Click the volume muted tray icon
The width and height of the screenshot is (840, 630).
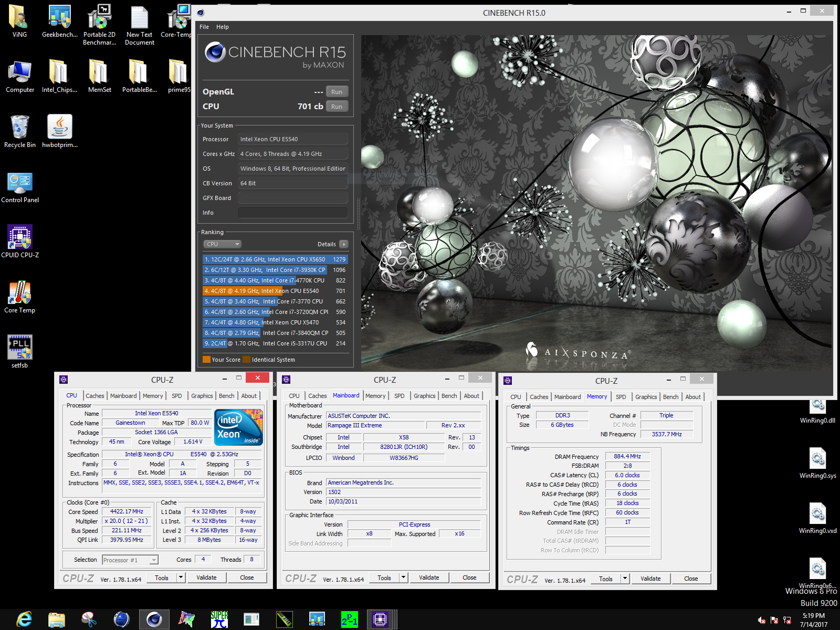[762, 620]
